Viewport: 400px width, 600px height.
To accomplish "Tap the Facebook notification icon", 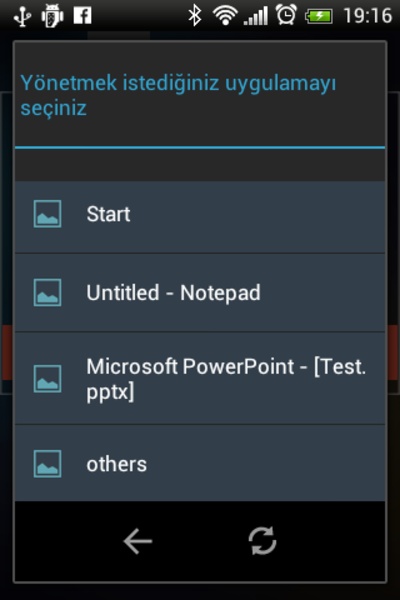I will pos(83,16).
